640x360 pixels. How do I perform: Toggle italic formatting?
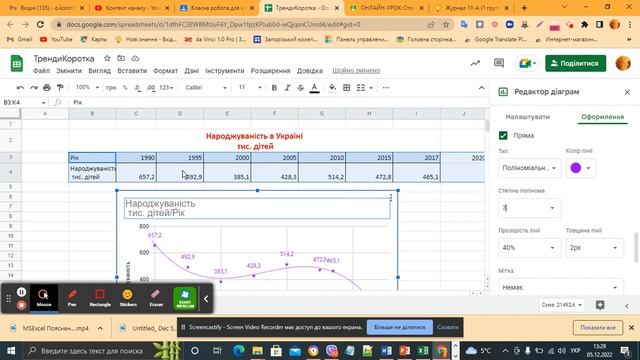(x=287, y=88)
